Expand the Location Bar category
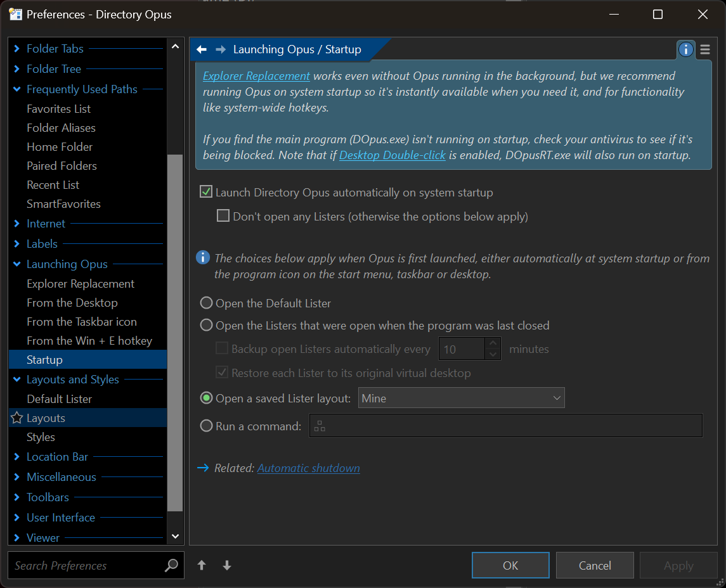Screen dimensions: 726x588 (17, 457)
